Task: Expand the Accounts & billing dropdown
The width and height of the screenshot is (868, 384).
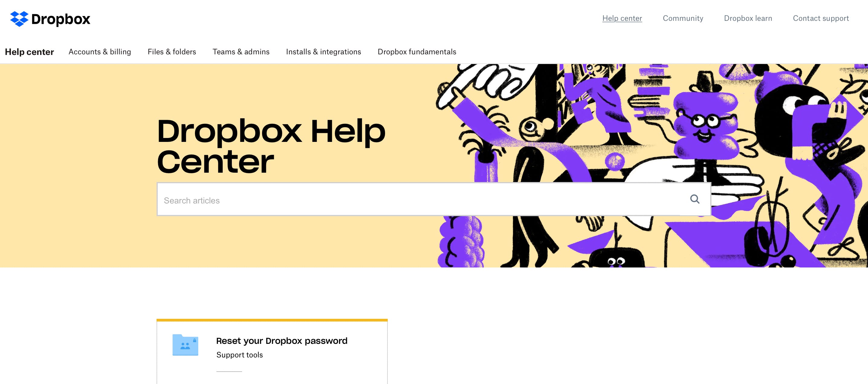Action: click(100, 51)
